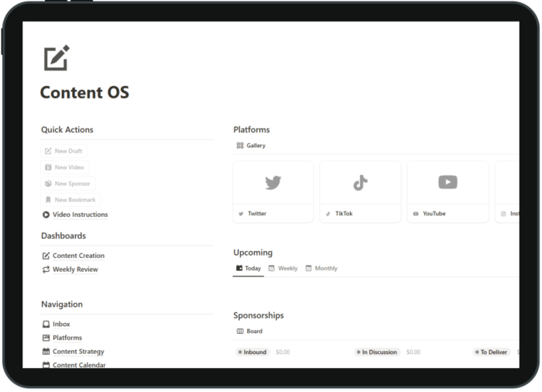The width and height of the screenshot is (542, 392).
Task: Switch to the Weekly tab in Upcoming
Action: click(283, 269)
